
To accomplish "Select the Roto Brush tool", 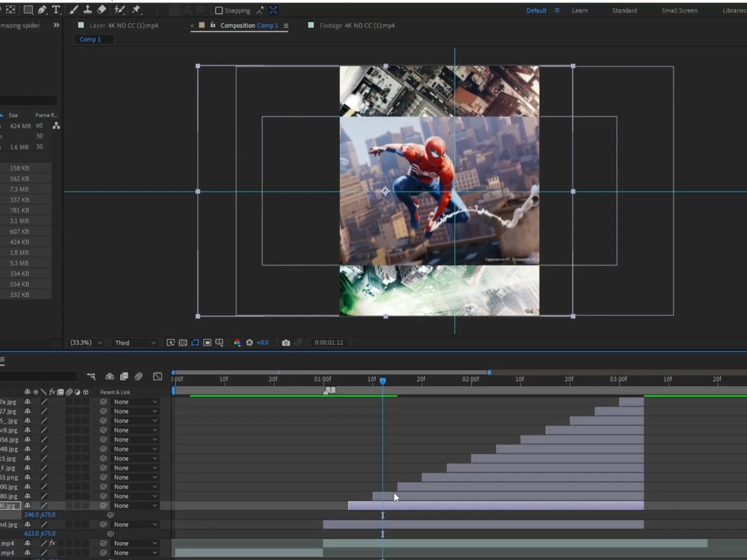I will (x=119, y=10).
